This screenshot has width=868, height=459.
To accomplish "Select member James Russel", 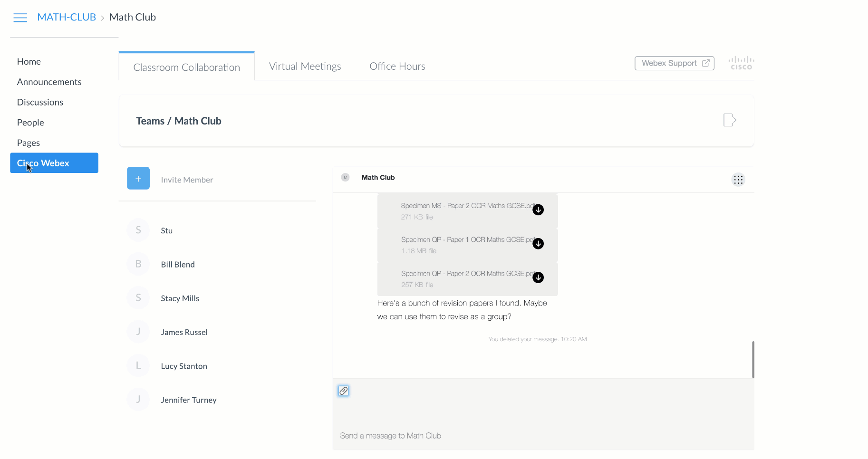I will (x=184, y=332).
